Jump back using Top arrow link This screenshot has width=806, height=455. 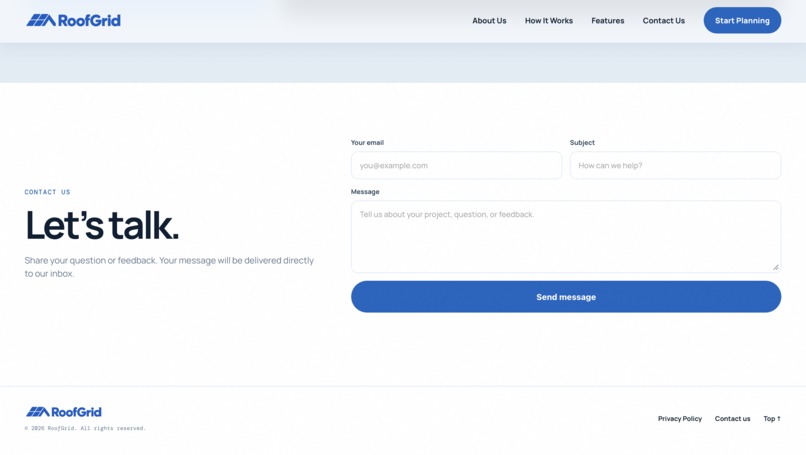click(772, 418)
